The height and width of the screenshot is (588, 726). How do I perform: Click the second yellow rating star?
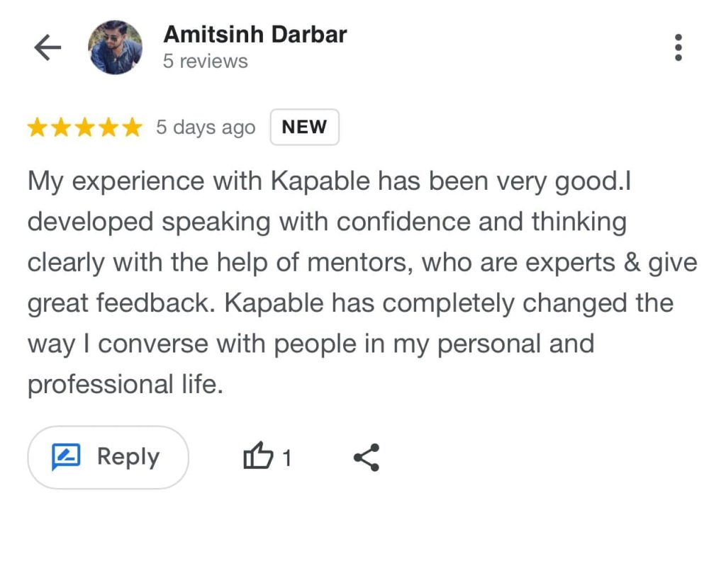click(x=61, y=128)
